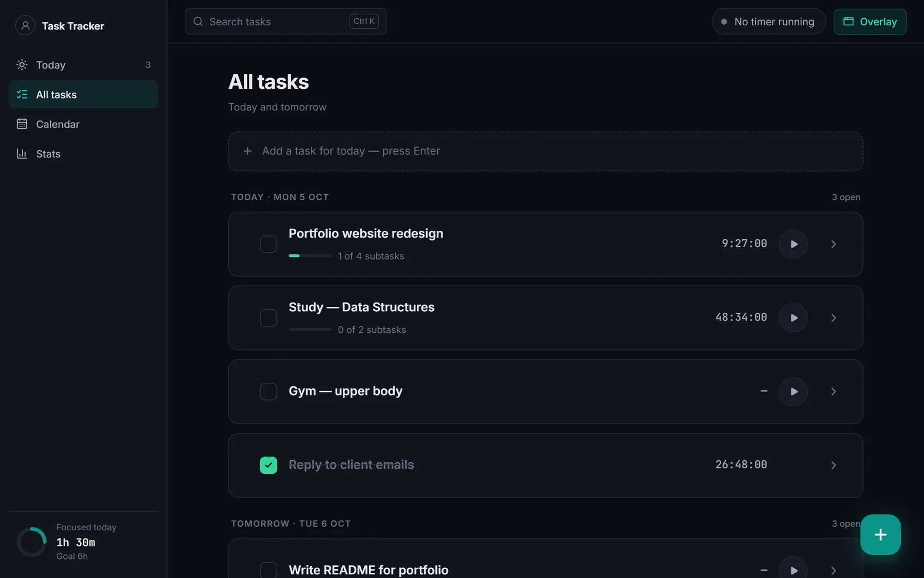Image resolution: width=924 pixels, height=578 pixels.
Task: Click the plus icon in add task row
Action: tap(247, 151)
